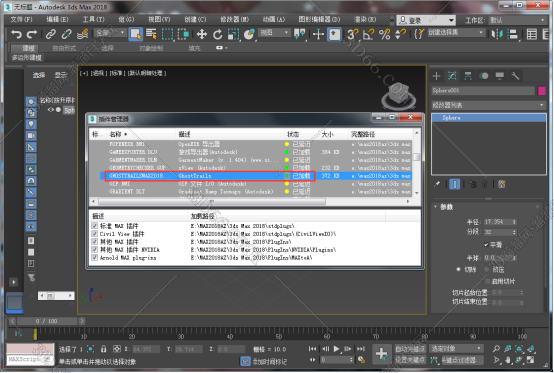Uncheck the Civil View 插件 checkbox
Screen dimensions: 554x373
95,234
